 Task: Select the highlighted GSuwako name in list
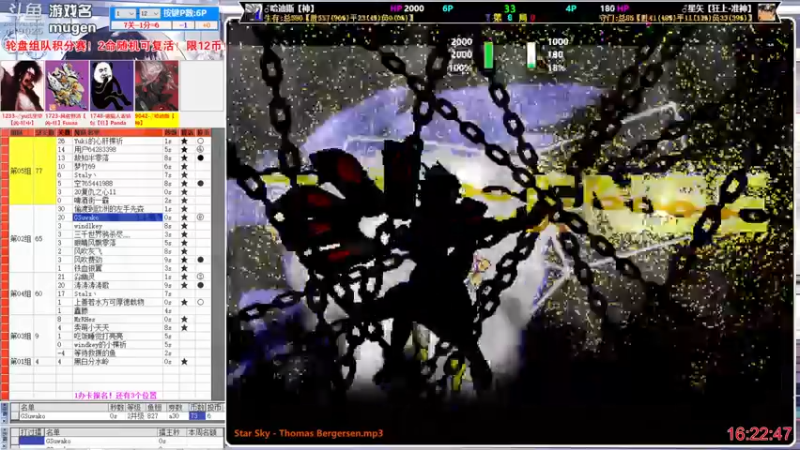(117, 217)
